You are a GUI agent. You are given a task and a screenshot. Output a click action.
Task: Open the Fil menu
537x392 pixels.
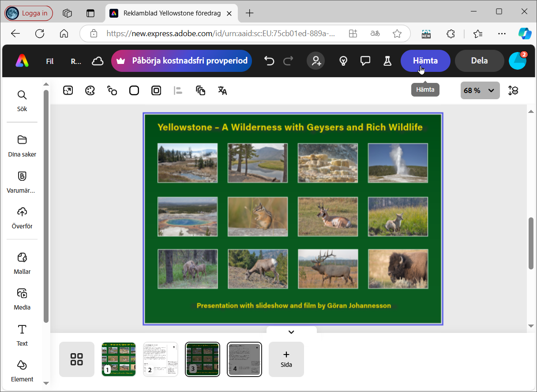(x=50, y=61)
